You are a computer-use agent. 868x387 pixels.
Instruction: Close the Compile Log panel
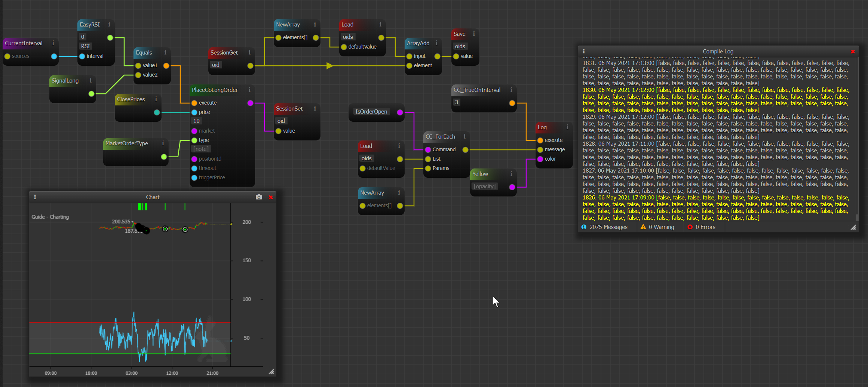[853, 52]
